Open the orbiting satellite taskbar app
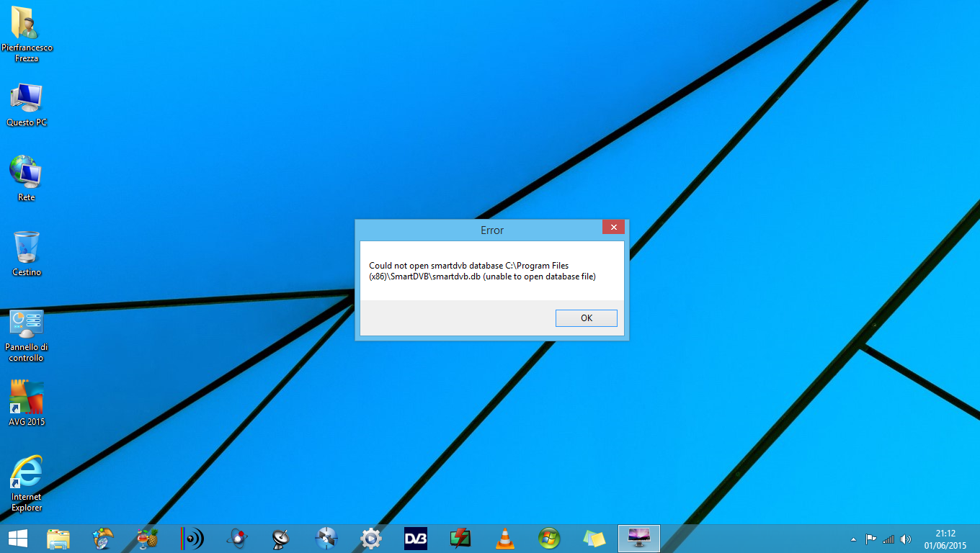 click(x=326, y=539)
